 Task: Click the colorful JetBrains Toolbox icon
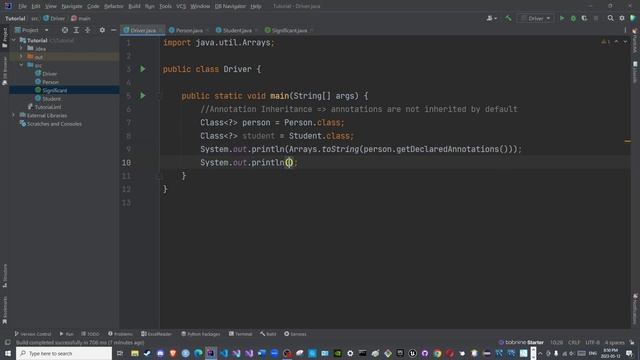[x=633, y=18]
